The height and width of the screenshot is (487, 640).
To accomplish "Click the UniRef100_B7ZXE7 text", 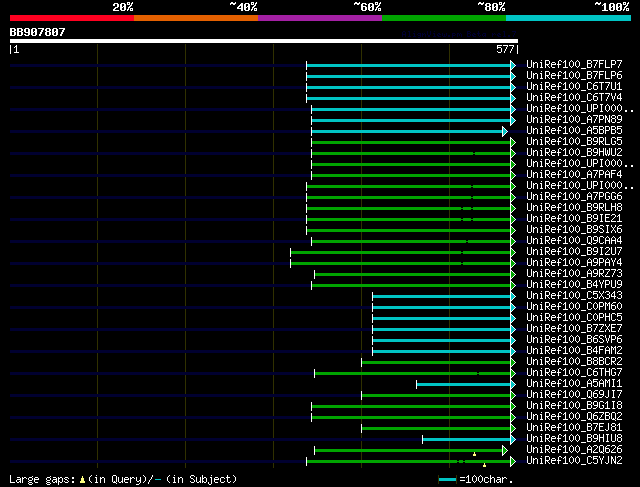I will [574, 329].
